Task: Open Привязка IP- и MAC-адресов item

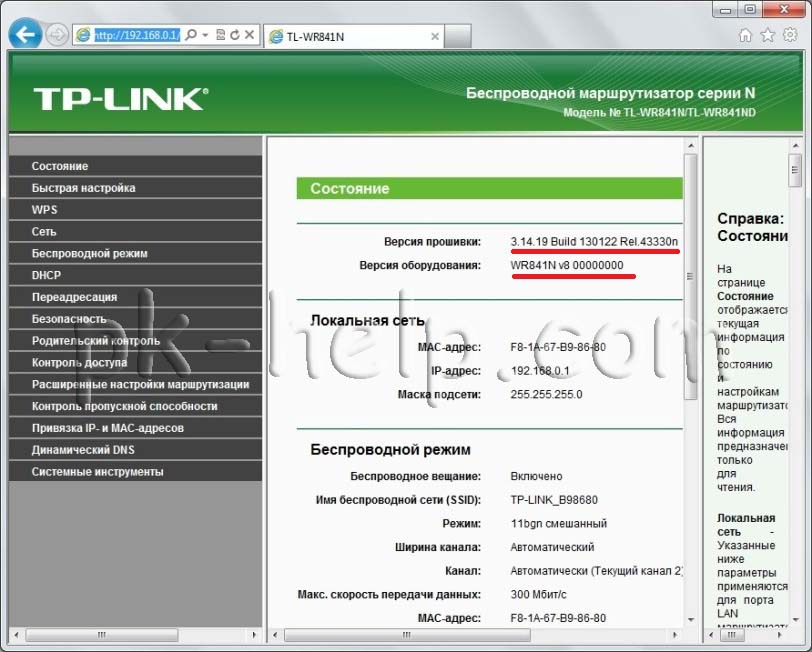Action: [x=136, y=428]
